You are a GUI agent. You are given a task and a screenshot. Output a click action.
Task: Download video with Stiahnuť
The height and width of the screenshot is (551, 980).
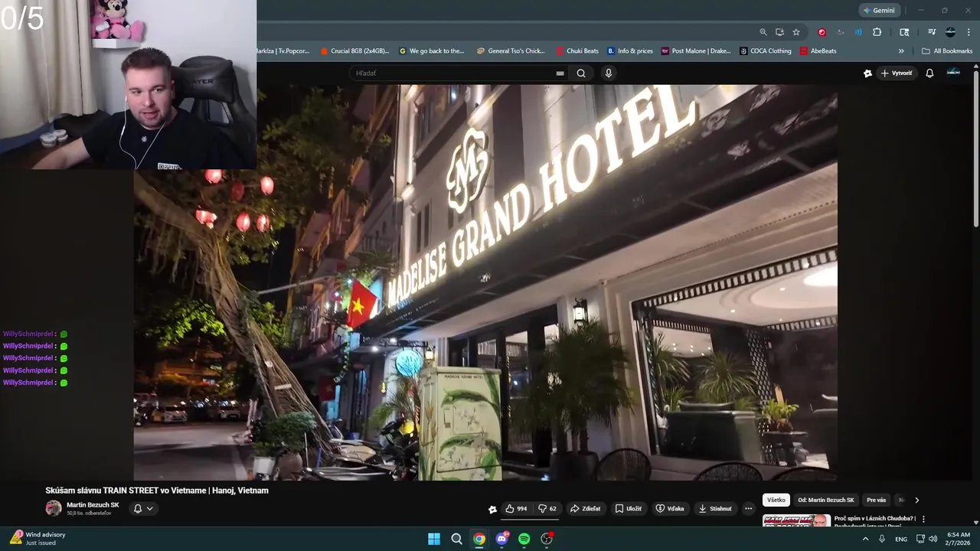coord(716,509)
